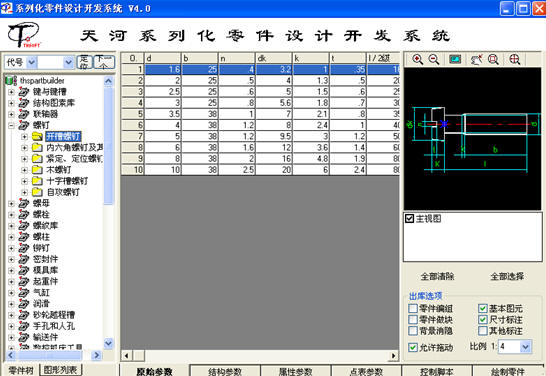Viewport: 546px width, 376px height.
Task: Click the table's horizontal scrollbar right arrow
Action: coord(394,356)
